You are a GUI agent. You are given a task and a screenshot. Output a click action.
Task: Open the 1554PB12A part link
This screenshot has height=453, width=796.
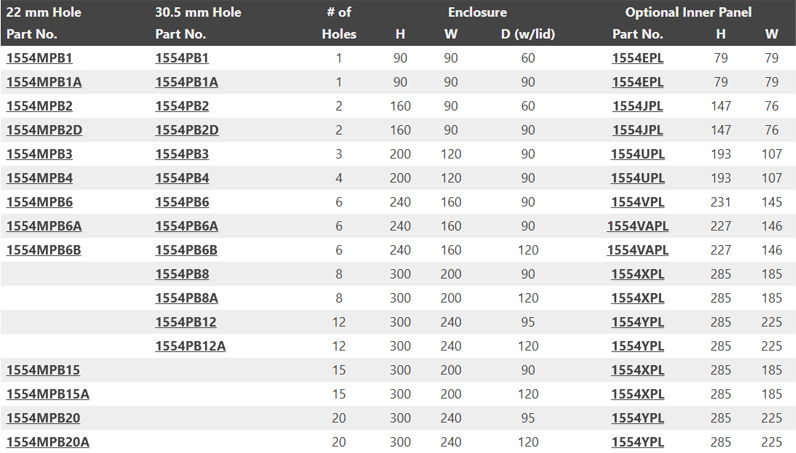pyautogui.click(x=190, y=346)
